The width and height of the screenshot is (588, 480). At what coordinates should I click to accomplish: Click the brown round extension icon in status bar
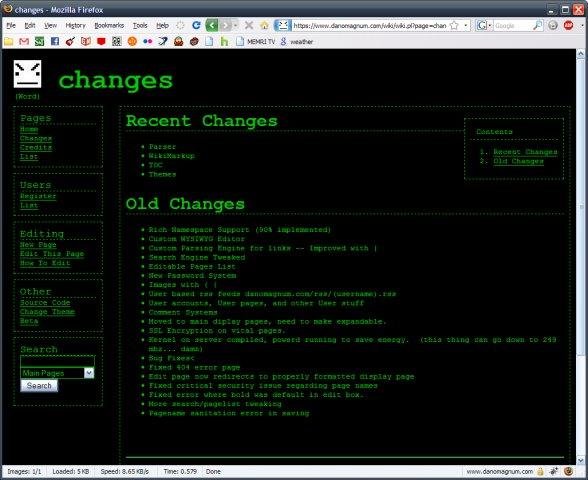568,471
